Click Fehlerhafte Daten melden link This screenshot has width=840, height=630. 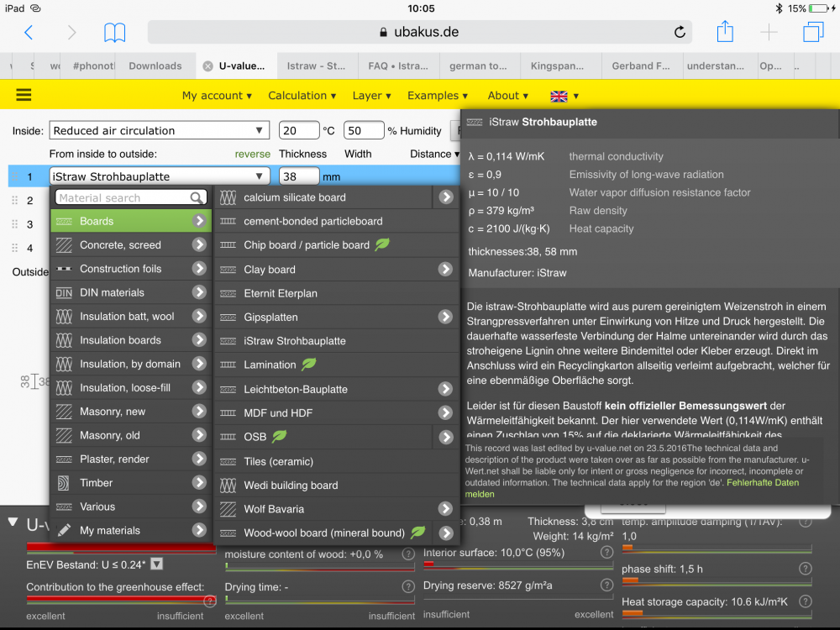coord(633,488)
